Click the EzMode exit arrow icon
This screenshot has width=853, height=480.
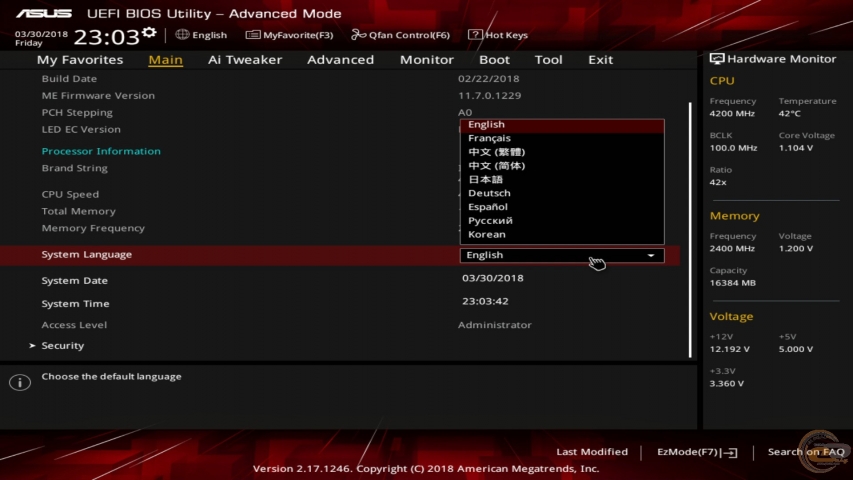[730, 452]
